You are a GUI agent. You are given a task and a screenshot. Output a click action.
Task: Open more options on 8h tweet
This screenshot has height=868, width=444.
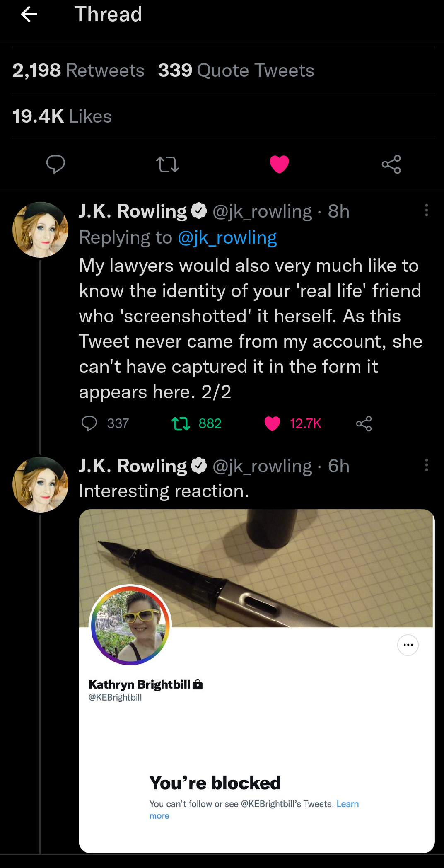point(426,210)
